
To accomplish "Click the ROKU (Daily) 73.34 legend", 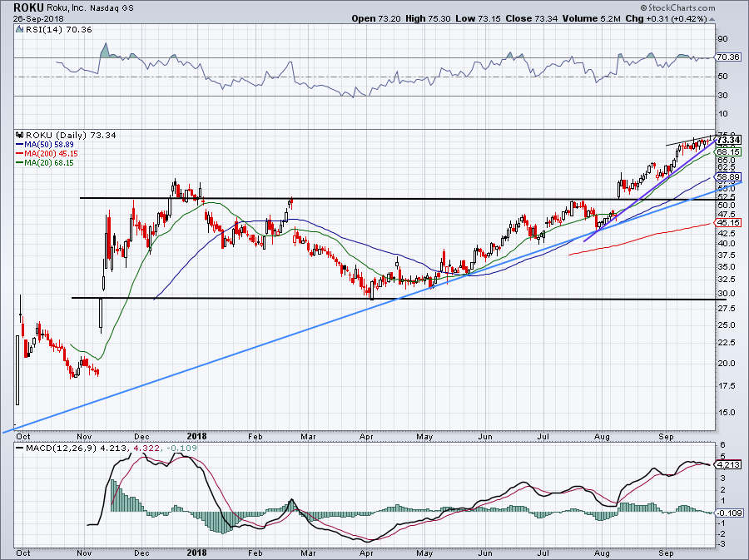I will tap(71, 135).
